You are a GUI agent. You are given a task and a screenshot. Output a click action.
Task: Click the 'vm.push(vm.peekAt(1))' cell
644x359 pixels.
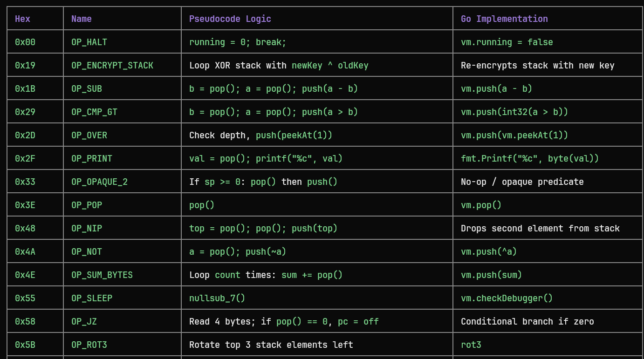click(x=548, y=135)
